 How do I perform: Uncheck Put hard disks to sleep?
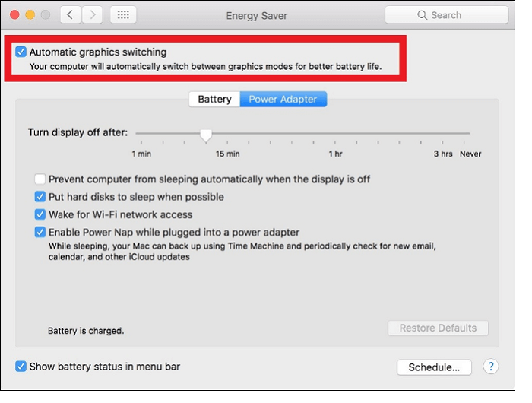click(x=40, y=197)
